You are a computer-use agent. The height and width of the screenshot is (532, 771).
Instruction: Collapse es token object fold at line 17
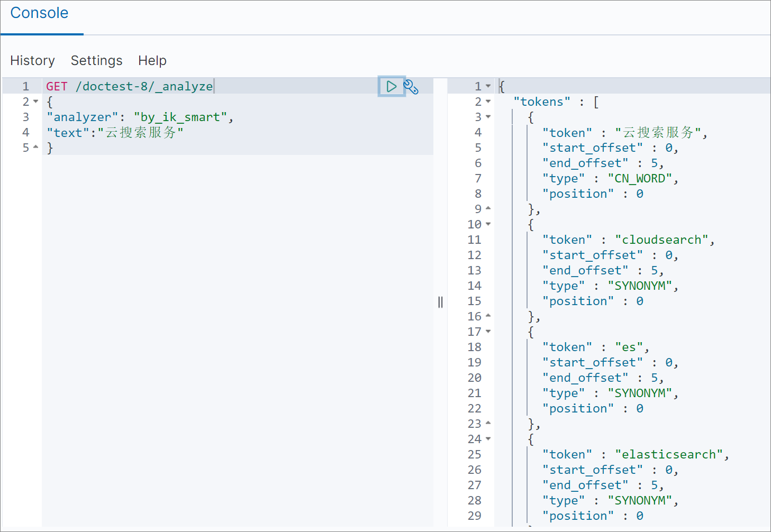coord(488,331)
